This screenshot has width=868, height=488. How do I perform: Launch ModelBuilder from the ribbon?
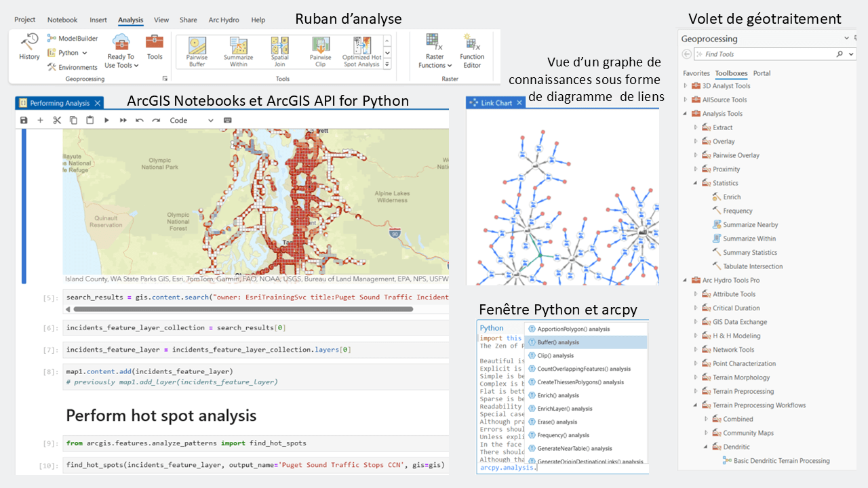[73, 39]
